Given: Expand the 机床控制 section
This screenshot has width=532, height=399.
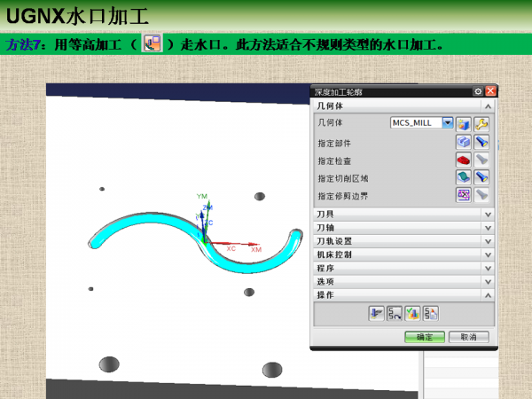Looking at the screenshot, I should (488, 254).
